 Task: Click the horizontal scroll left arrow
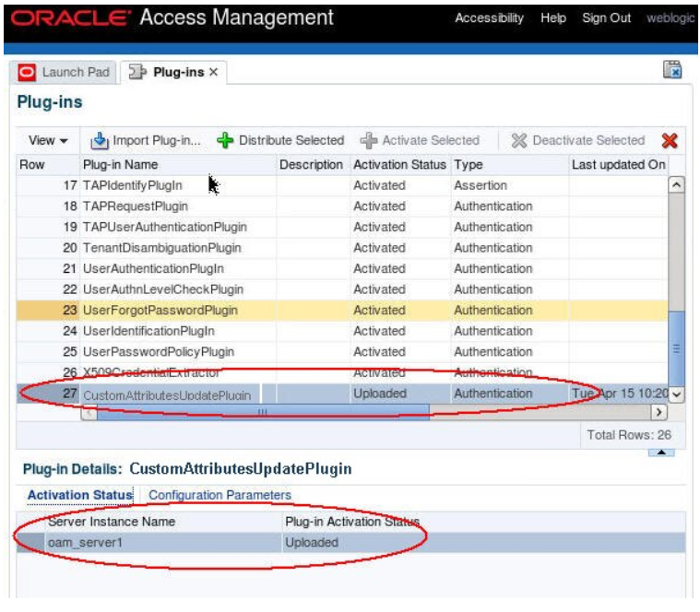(x=89, y=412)
